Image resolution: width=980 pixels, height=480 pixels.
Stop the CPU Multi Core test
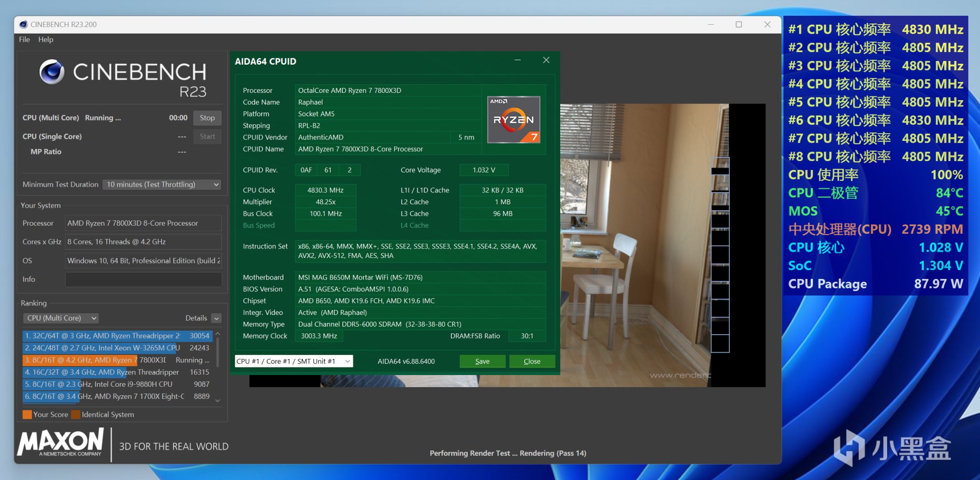point(207,118)
